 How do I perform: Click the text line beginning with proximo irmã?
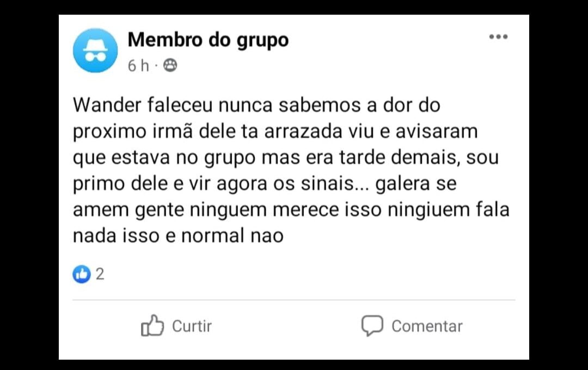point(275,132)
